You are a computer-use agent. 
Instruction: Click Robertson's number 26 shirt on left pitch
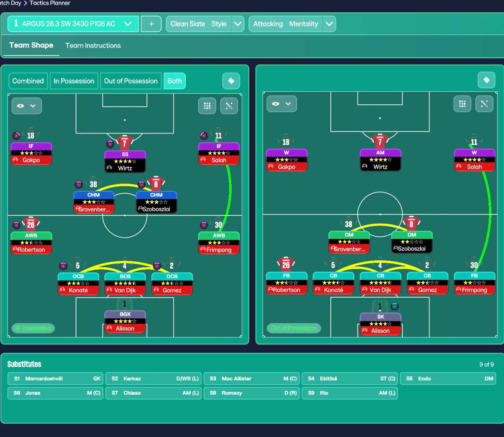pyautogui.click(x=31, y=224)
